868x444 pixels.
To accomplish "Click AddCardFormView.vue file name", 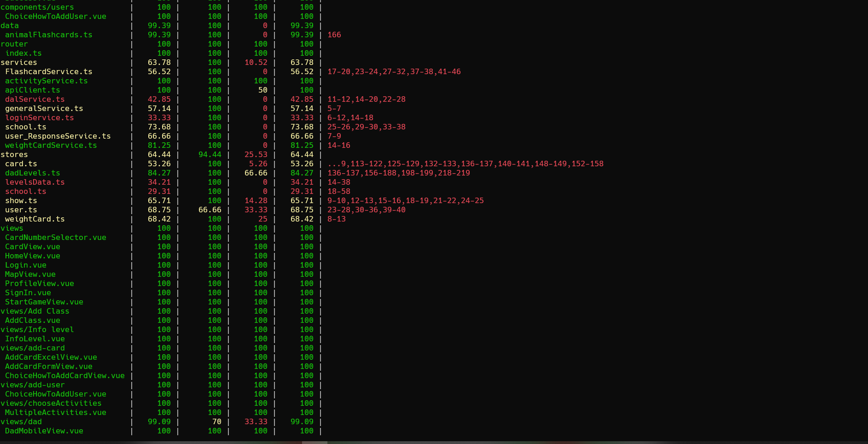I will click(49, 367).
